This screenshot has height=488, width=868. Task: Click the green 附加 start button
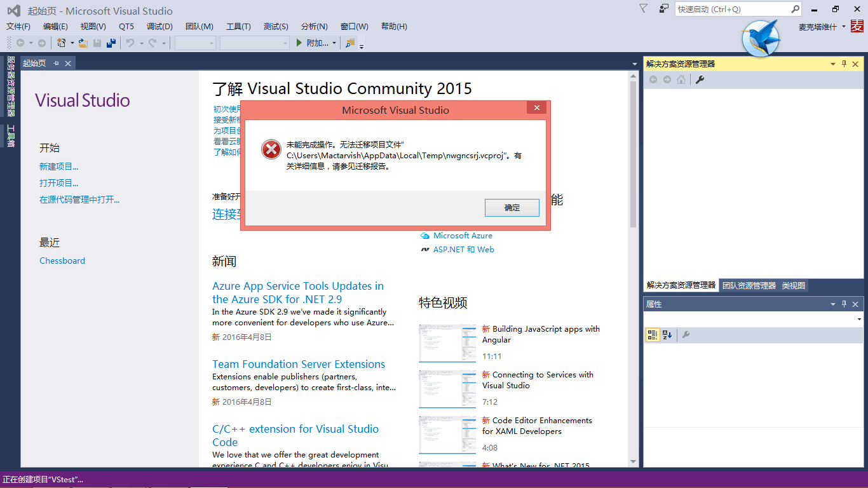(312, 43)
